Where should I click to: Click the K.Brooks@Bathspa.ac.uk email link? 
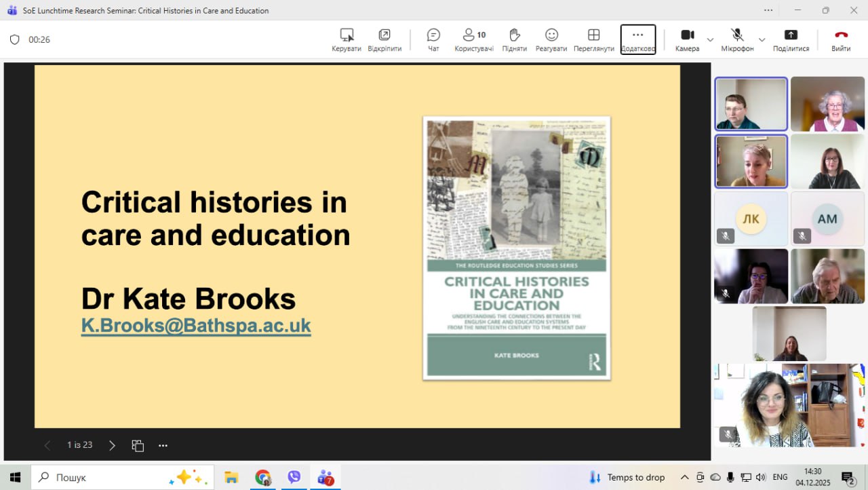coord(196,325)
